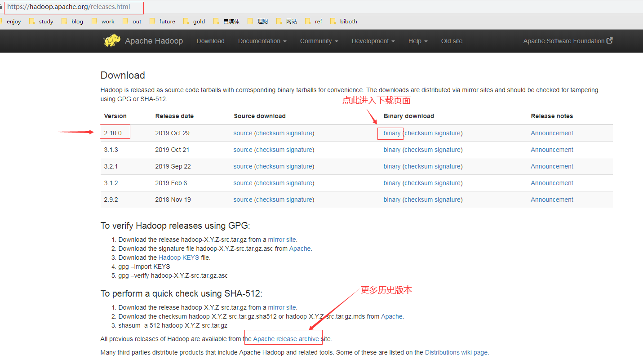The image size is (643, 364).
Task: Expand the Help dropdown menu
Action: [418, 41]
